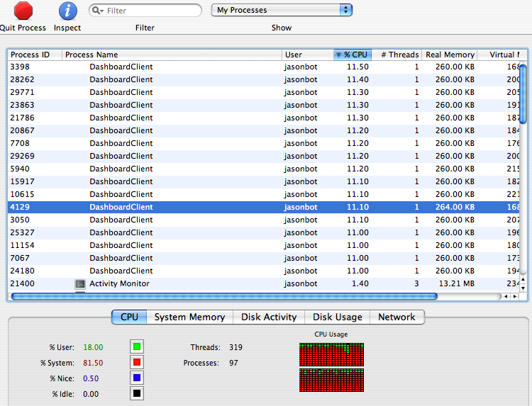
Task: Select process row with ID 5940
Action: [x=264, y=169]
